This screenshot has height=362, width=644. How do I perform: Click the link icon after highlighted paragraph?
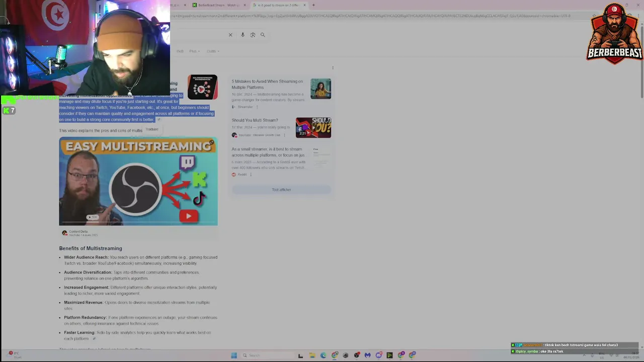(158, 120)
